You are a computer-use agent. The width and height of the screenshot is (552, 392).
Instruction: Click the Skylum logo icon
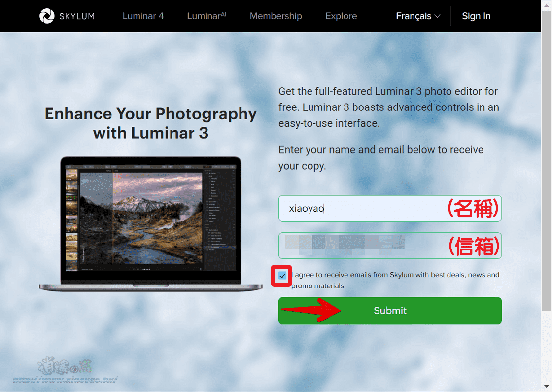pyautogui.click(x=47, y=16)
